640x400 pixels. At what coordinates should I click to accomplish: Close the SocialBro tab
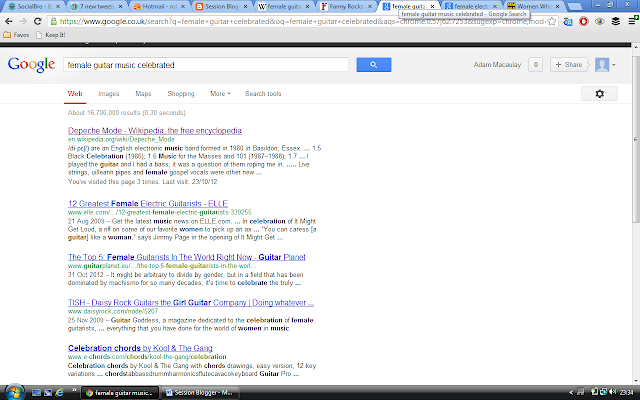[x=58, y=7]
